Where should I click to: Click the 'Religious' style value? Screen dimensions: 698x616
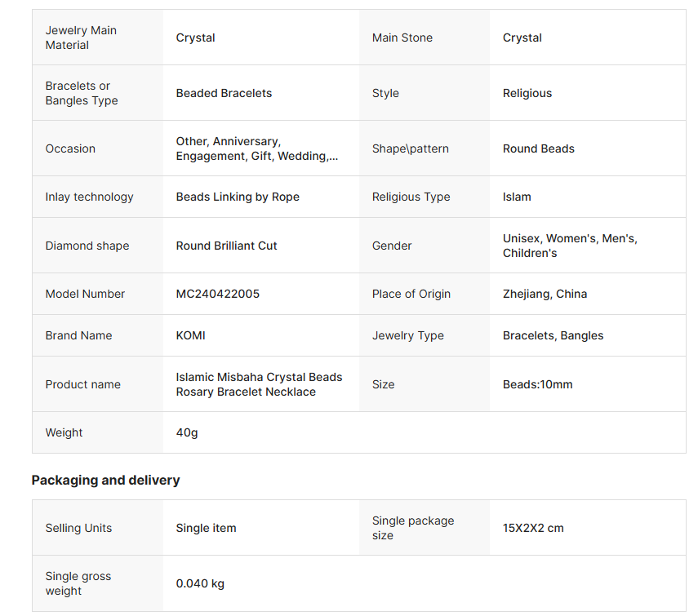[527, 93]
